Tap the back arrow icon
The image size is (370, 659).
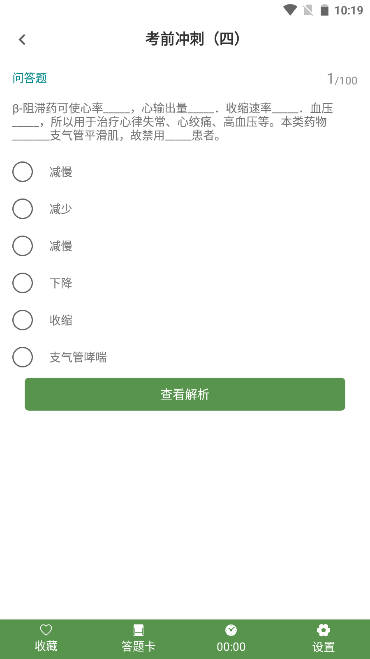coord(22,40)
